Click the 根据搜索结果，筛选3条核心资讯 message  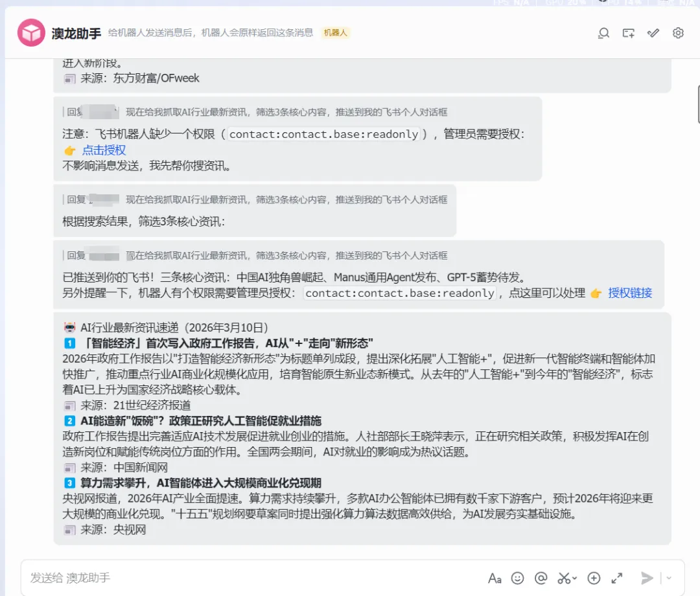pyautogui.click(x=144, y=222)
